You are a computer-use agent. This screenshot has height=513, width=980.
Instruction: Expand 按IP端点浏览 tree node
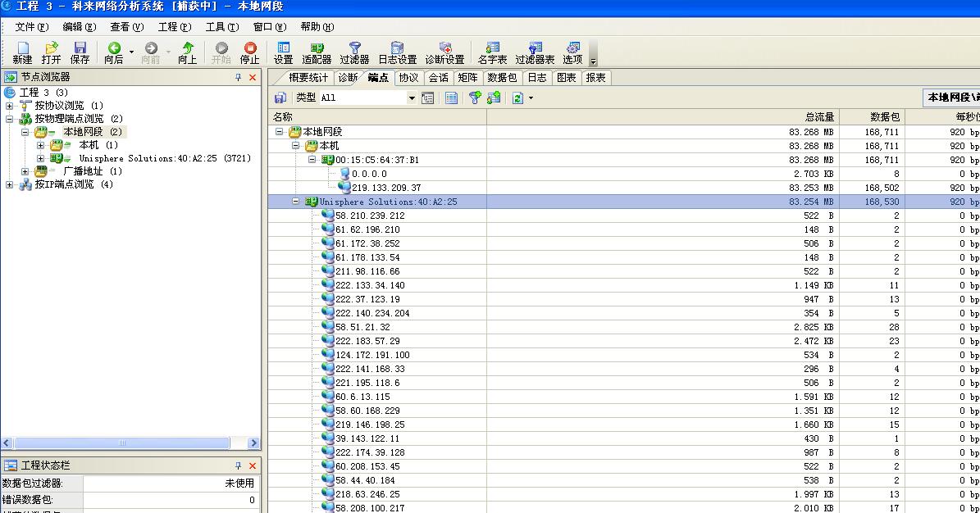(x=10, y=184)
